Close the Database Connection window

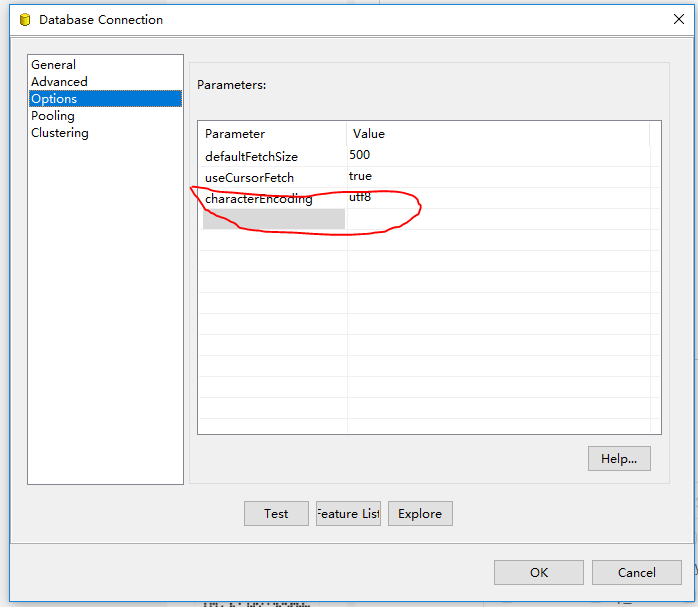coord(679,19)
